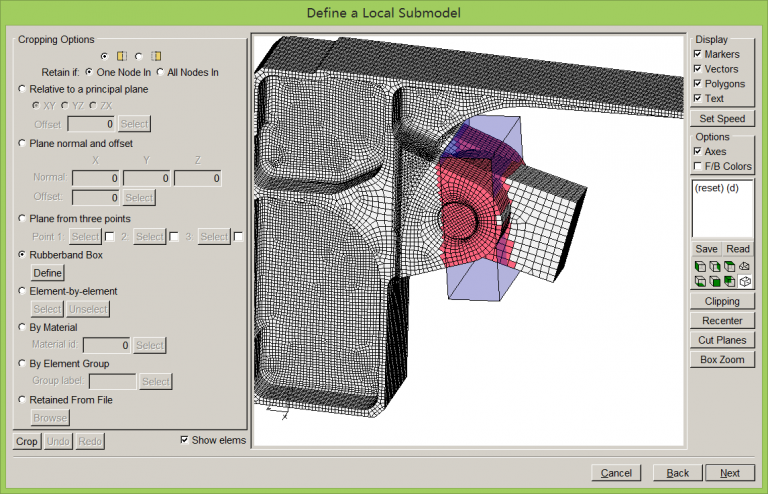Select the view cube with green right face
The width and height of the screenshot is (768, 494).
714,266
